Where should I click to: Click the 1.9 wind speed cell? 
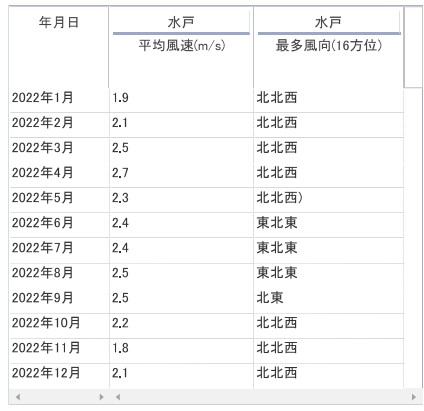181,99
